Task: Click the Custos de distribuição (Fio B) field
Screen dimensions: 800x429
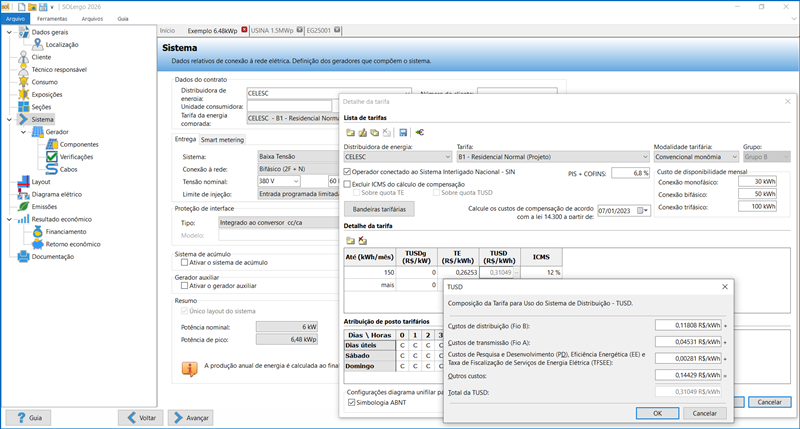Action: tap(689, 325)
